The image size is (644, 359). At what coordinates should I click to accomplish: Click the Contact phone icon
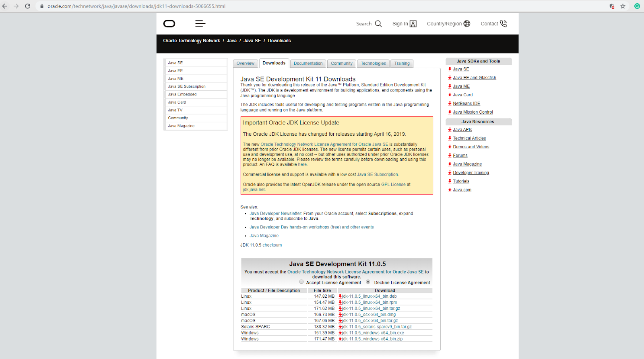504,24
